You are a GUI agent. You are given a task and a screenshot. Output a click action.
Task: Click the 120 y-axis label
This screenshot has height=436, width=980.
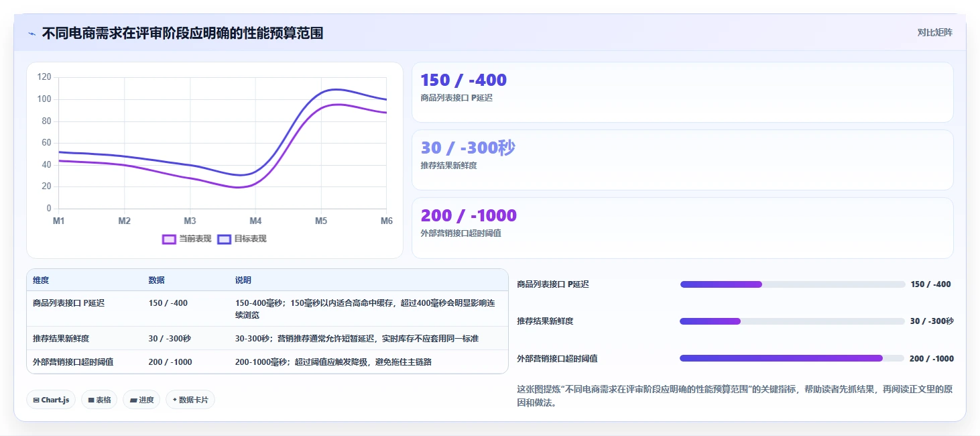[44, 77]
